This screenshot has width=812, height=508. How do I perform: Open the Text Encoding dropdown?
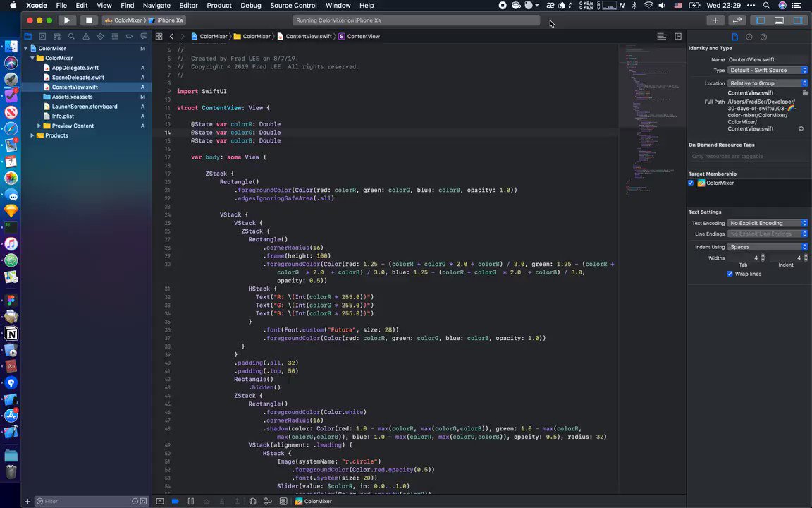pos(768,223)
